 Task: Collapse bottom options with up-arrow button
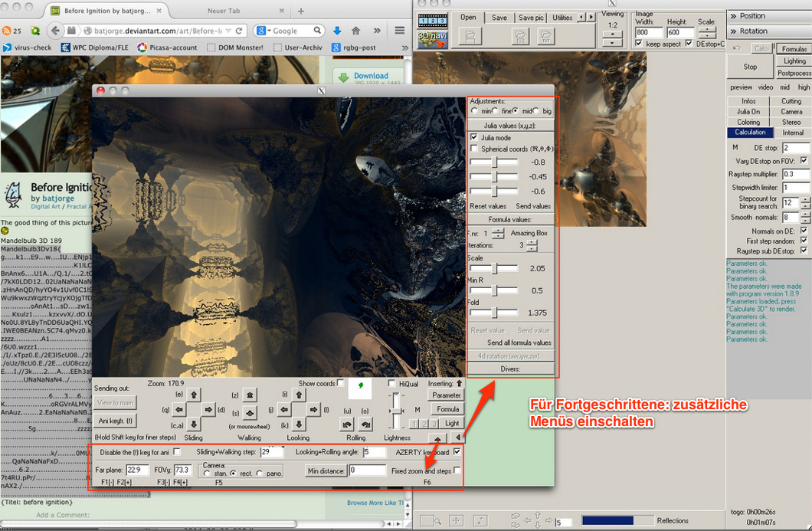coord(437,438)
